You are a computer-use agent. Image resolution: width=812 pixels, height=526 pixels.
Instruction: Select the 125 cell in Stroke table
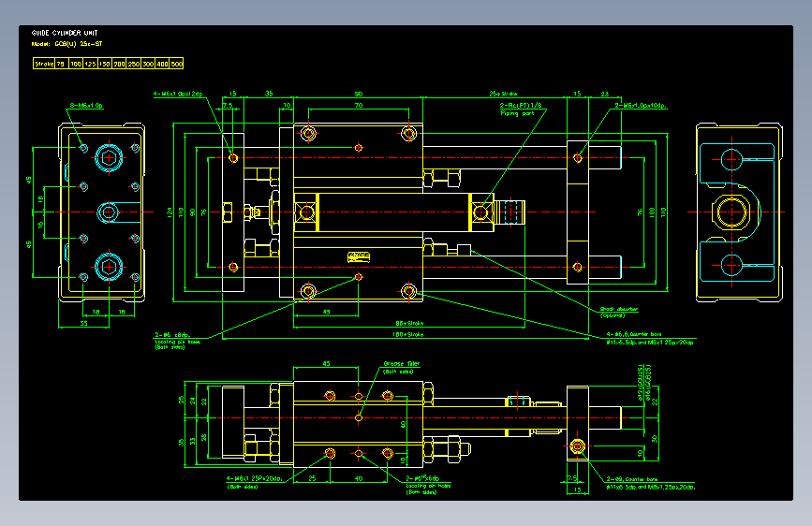pyautogui.click(x=90, y=64)
